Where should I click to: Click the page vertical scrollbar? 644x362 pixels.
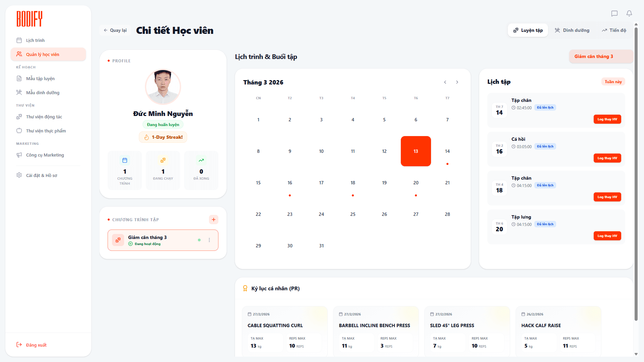pyautogui.click(x=636, y=168)
